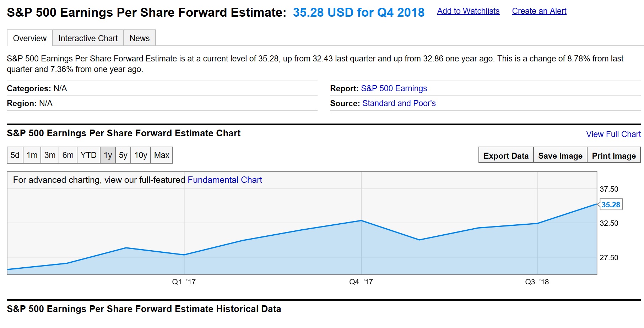Add this metric to Watchlists
The image size is (644, 328).
(x=468, y=11)
